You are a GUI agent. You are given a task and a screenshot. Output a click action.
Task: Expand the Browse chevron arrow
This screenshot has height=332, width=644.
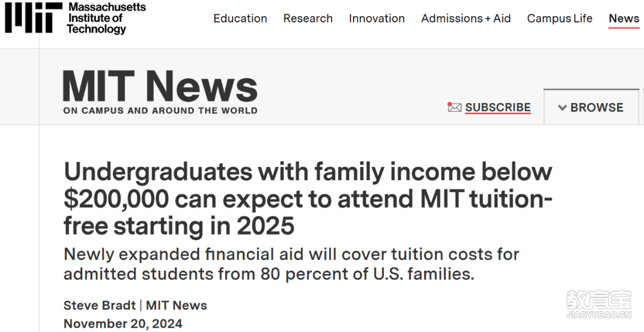[x=562, y=108]
